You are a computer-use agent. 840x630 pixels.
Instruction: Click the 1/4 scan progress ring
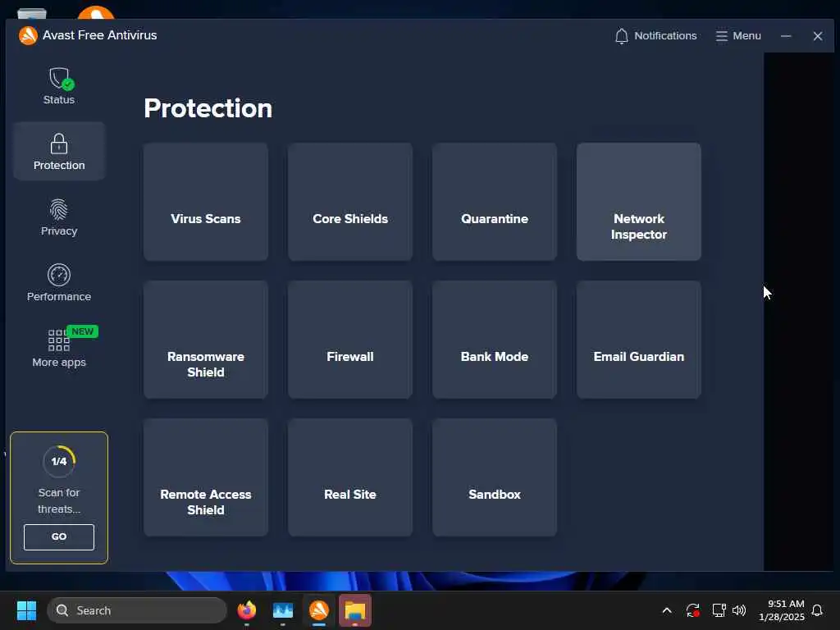click(x=59, y=461)
